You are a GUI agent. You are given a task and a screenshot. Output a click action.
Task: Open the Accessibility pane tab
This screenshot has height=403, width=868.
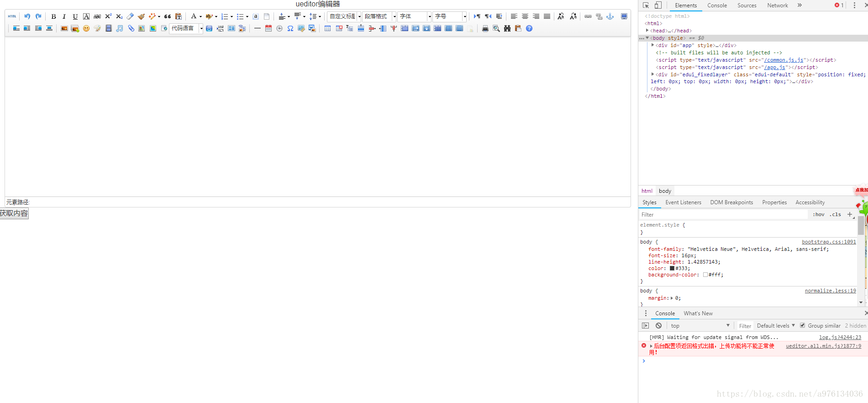(810, 202)
